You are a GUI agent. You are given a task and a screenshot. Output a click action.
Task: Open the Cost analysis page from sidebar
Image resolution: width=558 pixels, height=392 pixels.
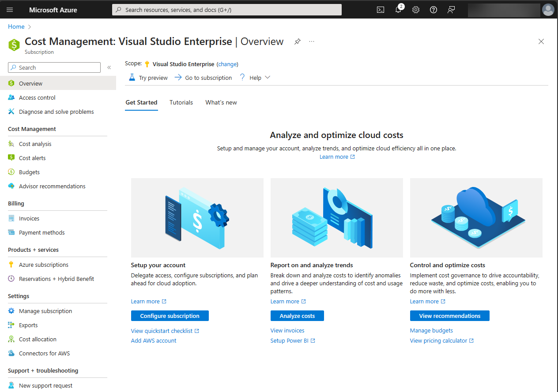[34, 143]
